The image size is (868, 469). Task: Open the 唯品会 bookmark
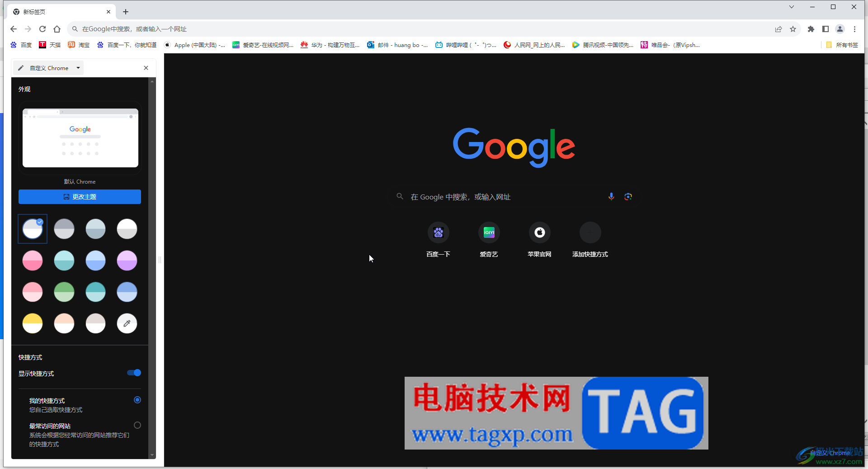click(x=670, y=45)
